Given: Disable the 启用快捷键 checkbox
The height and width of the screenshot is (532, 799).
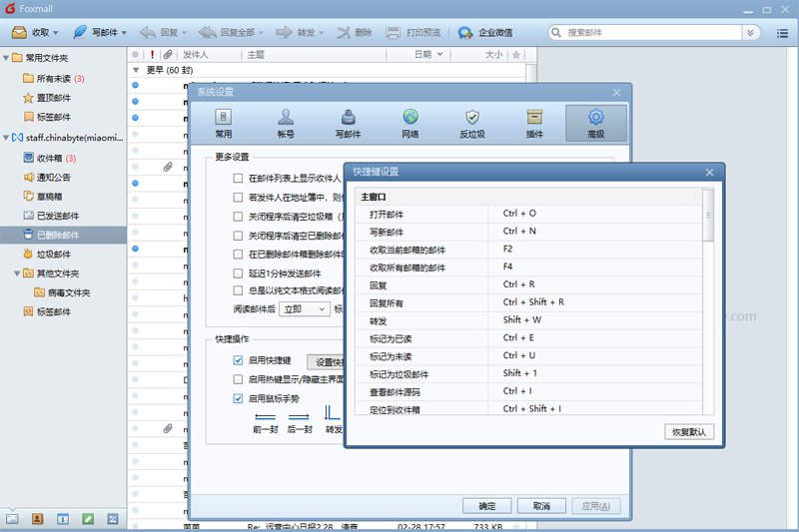Looking at the screenshot, I should [238, 360].
